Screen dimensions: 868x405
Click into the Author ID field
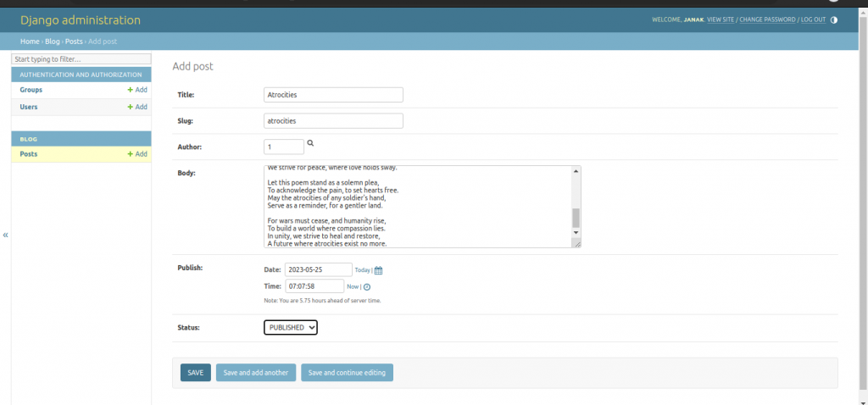[284, 147]
